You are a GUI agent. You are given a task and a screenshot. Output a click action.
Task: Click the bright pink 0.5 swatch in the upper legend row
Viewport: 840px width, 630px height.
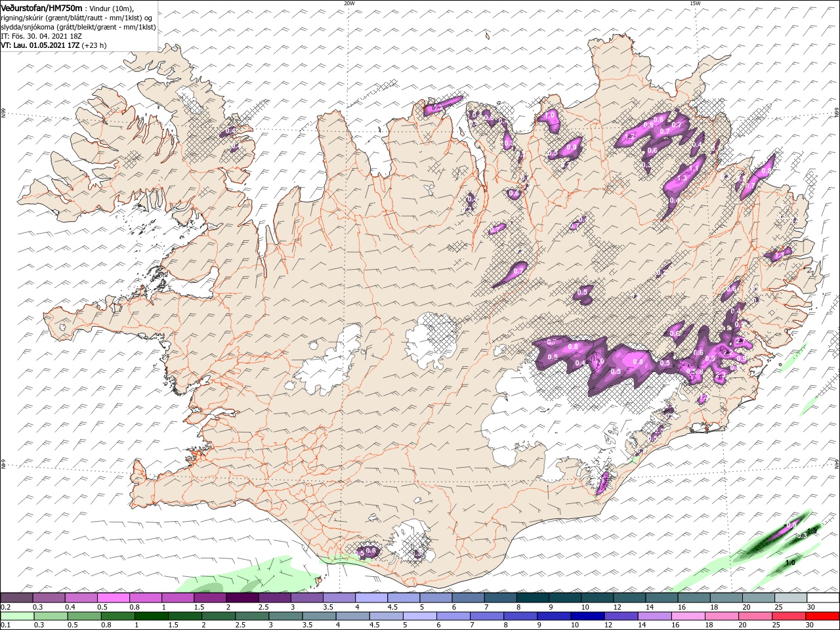113,598
